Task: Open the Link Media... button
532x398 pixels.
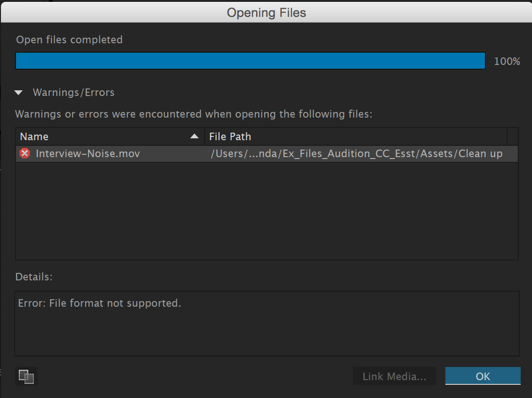Action: (x=394, y=376)
